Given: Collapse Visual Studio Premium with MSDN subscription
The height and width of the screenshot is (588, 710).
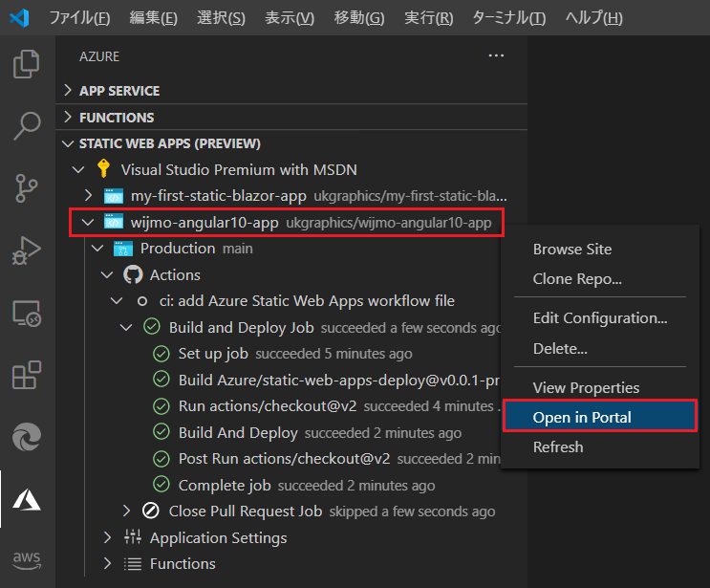Looking at the screenshot, I should coord(78,170).
